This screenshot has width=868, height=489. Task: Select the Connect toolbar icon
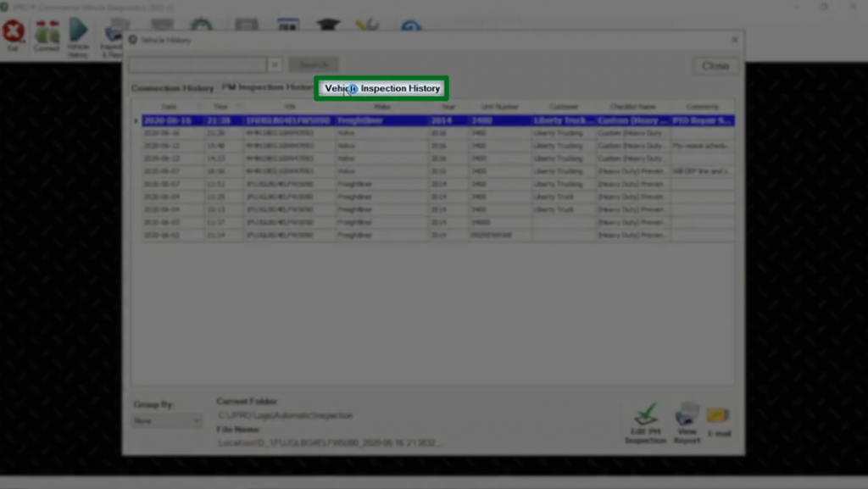[47, 34]
